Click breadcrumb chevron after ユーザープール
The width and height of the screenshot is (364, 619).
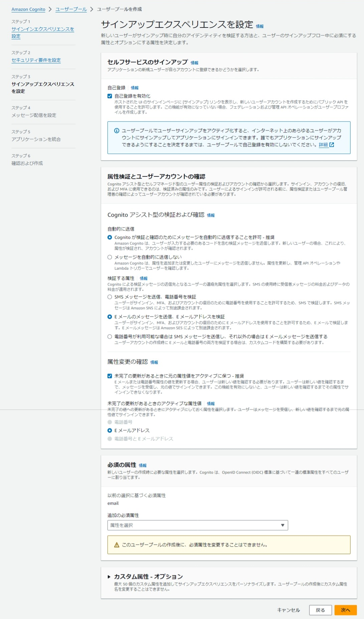click(91, 9)
